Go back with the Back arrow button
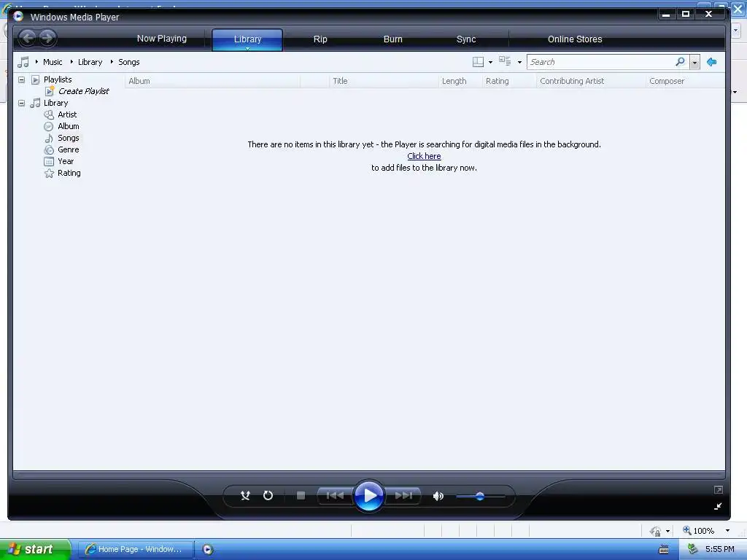The height and width of the screenshot is (560, 747). point(28,38)
